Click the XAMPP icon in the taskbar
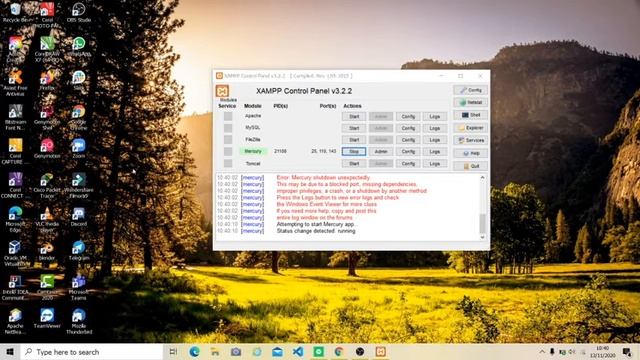Screen dimensions: 640x360 click(380, 351)
